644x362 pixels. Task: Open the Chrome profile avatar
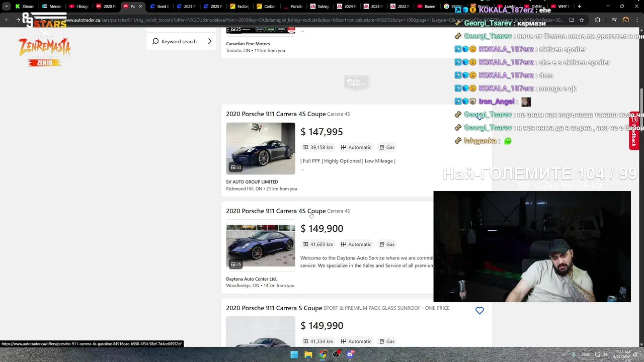(625, 20)
